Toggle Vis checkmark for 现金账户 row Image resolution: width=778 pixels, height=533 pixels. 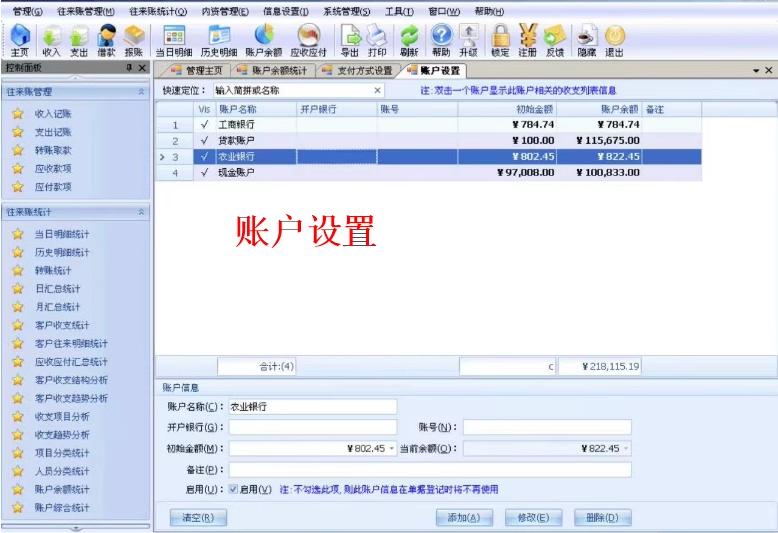coord(204,172)
